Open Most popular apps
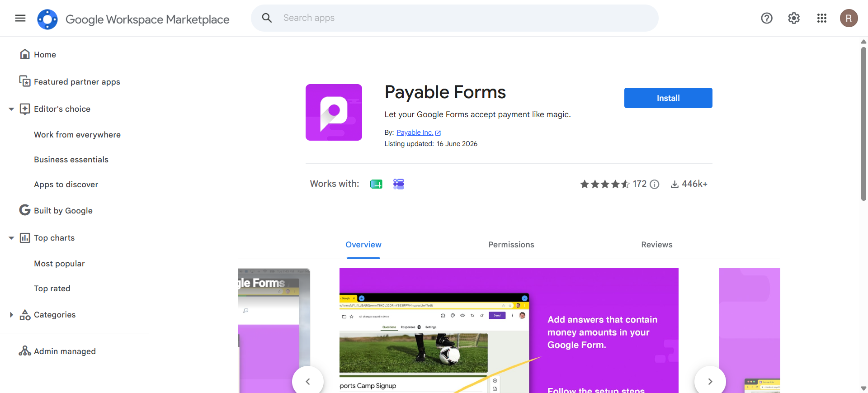The height and width of the screenshot is (393, 868). coord(59,264)
